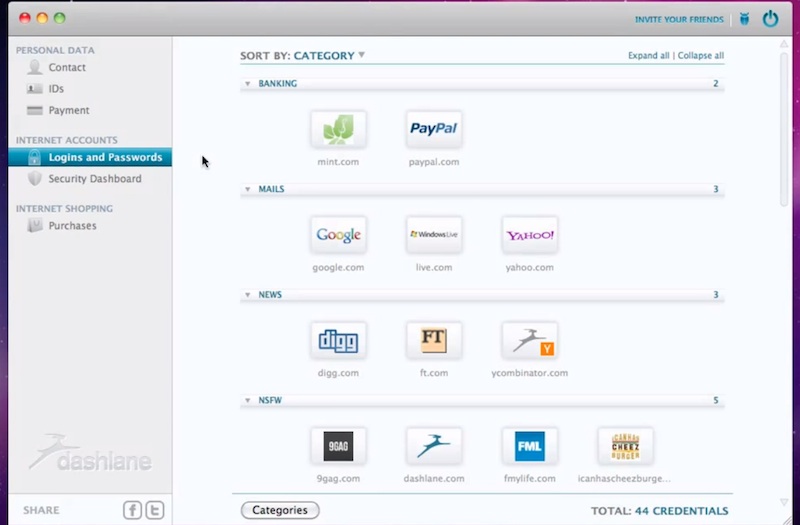Open the Google login tile
The image size is (800, 525).
click(338, 235)
